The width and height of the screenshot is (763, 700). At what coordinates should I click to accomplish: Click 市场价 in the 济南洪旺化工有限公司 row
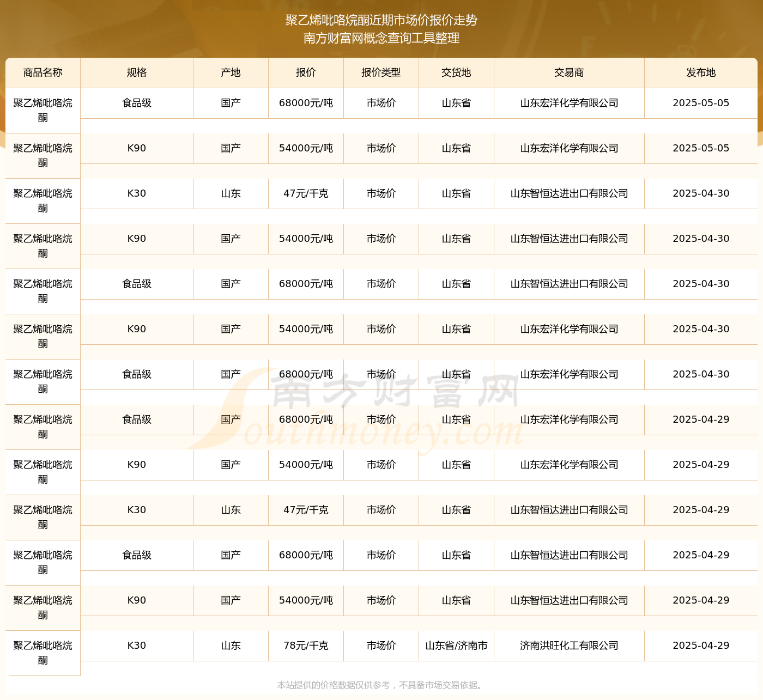coord(381,646)
